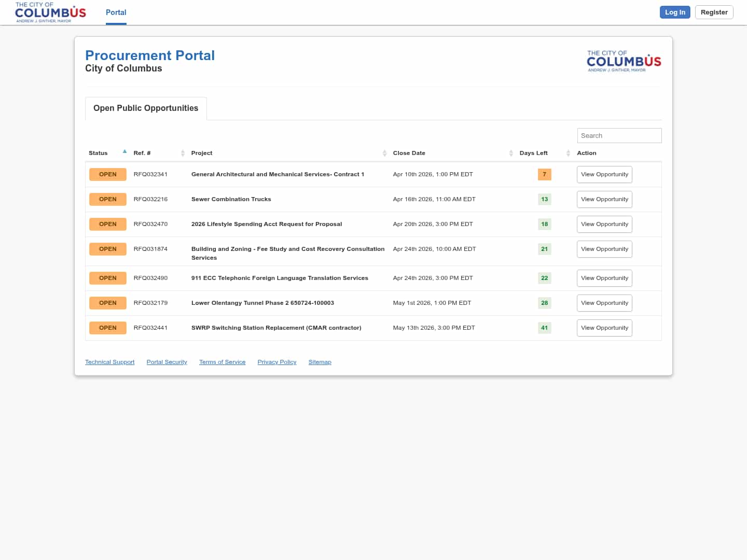
Task: Click the Columbus logo inside the portal card
Action: (624, 61)
